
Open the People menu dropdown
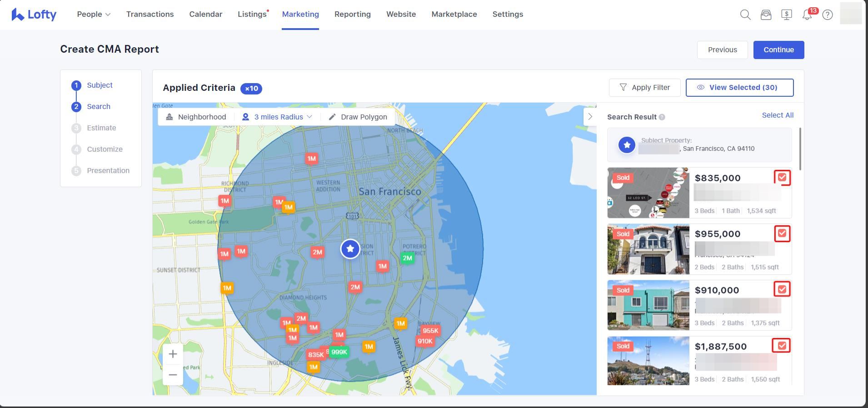pos(94,14)
